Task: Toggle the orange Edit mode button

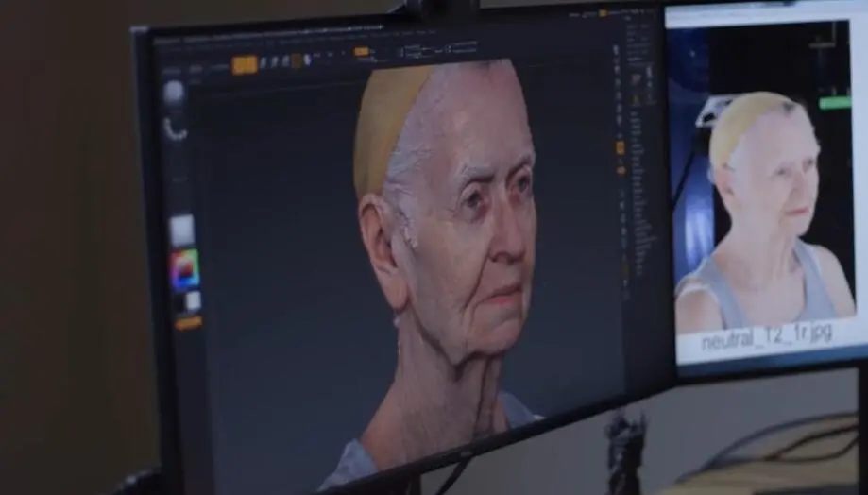Action: pos(238,64)
